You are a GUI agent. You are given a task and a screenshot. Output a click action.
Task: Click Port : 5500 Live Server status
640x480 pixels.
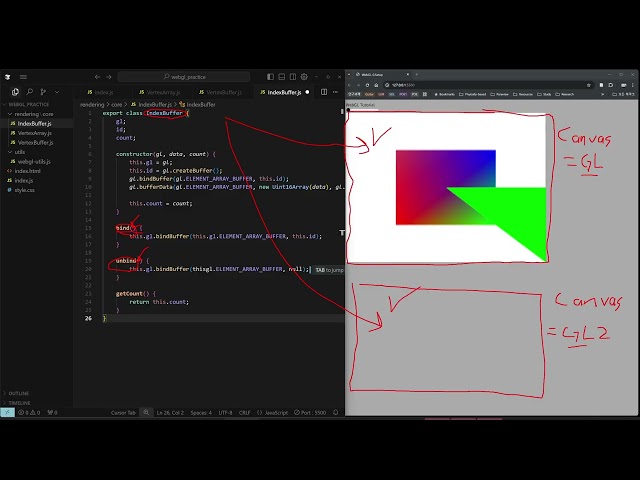(310, 413)
